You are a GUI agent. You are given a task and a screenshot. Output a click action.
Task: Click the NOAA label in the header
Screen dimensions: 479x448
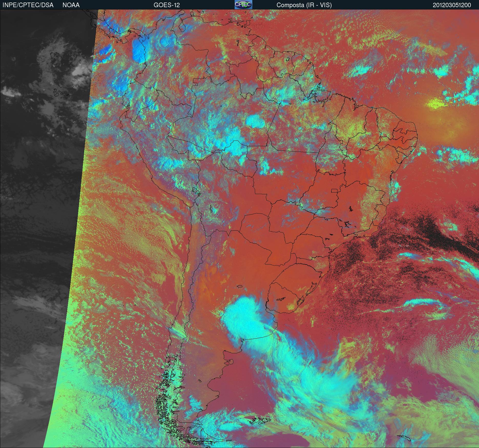[x=71, y=5]
